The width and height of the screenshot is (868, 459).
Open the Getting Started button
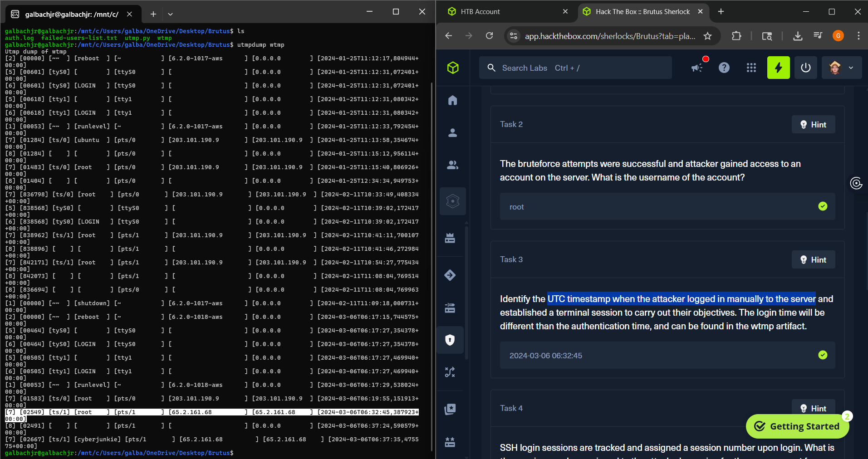click(x=797, y=426)
